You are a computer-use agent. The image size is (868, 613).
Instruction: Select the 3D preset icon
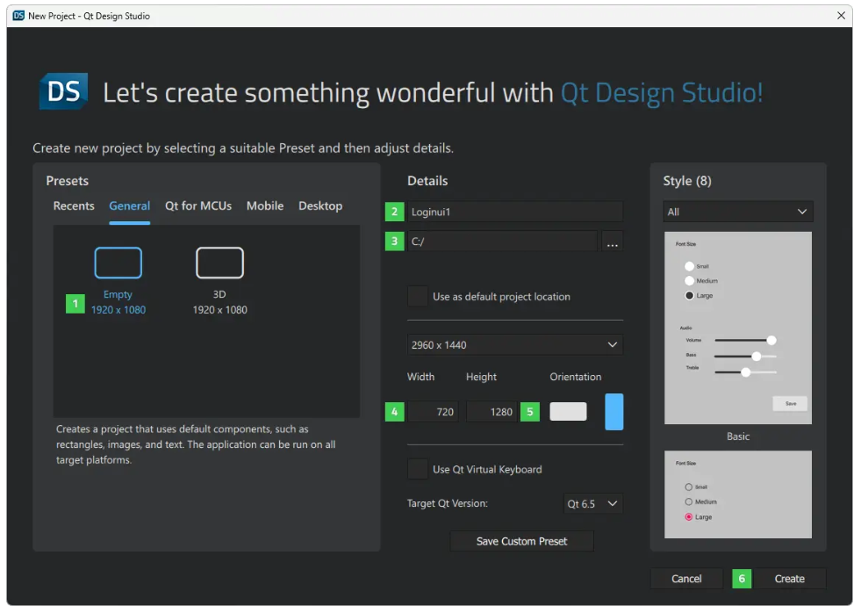point(219,263)
